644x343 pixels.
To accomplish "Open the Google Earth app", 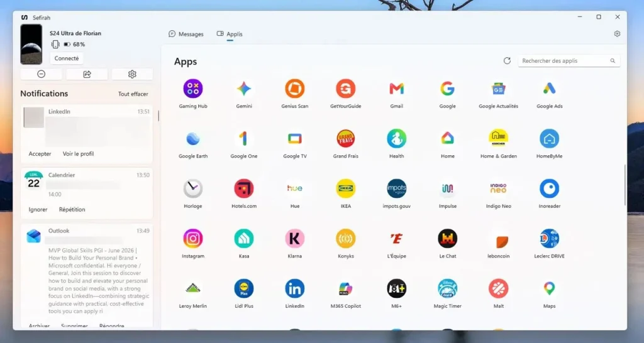I will point(193,139).
